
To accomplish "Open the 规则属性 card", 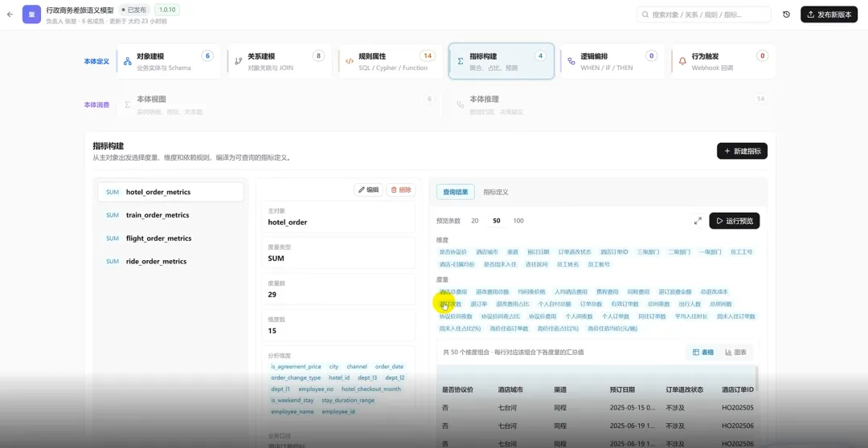I will (391, 61).
